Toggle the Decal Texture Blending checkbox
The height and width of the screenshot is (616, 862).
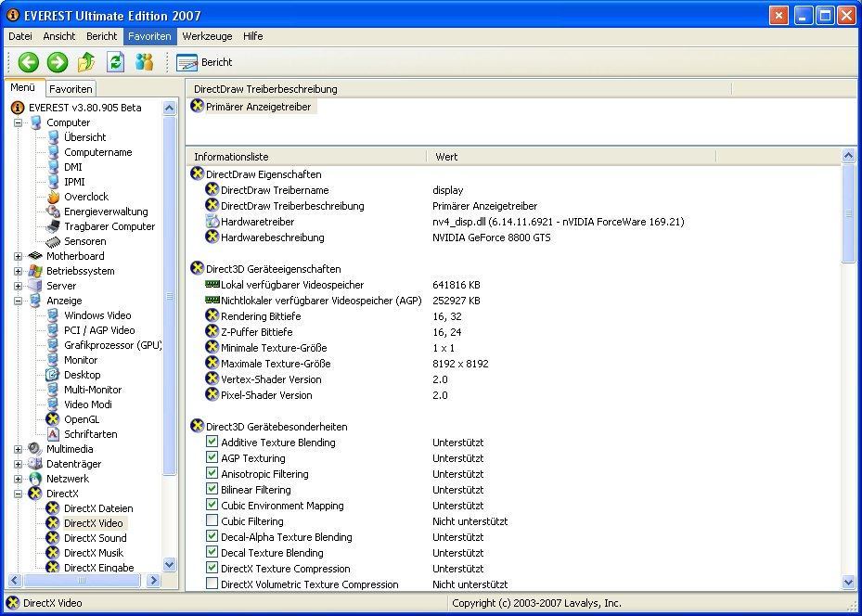point(212,552)
